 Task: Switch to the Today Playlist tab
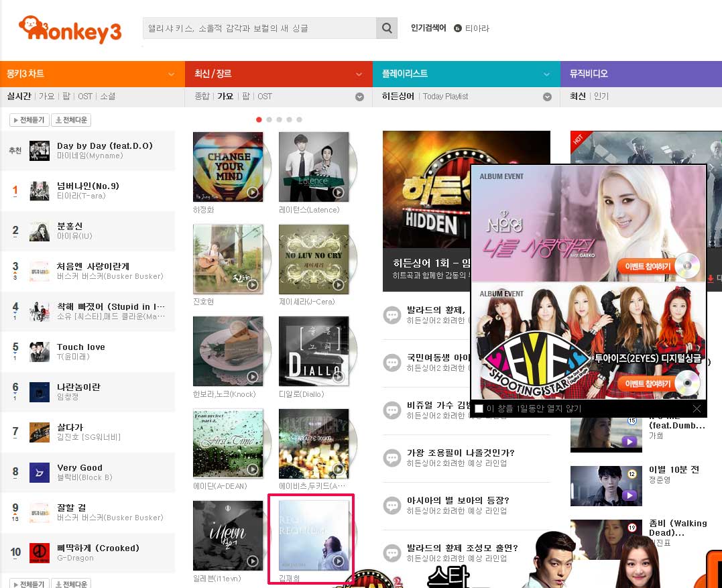[445, 97]
